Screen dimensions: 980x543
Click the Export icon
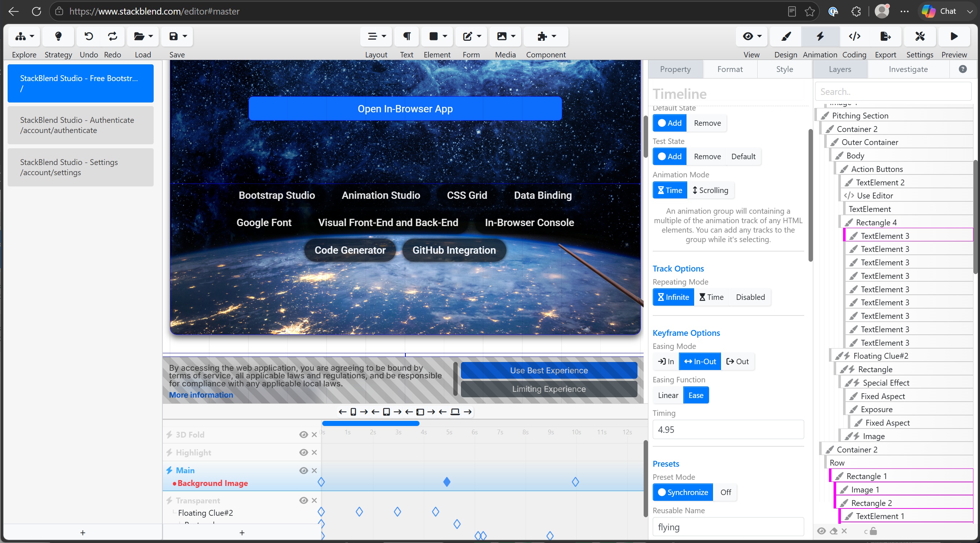click(x=886, y=37)
